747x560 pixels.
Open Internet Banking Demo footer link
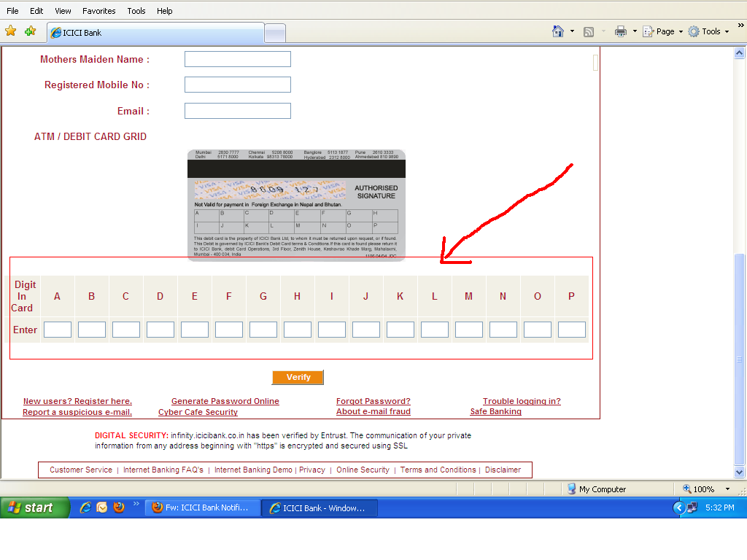(x=253, y=470)
